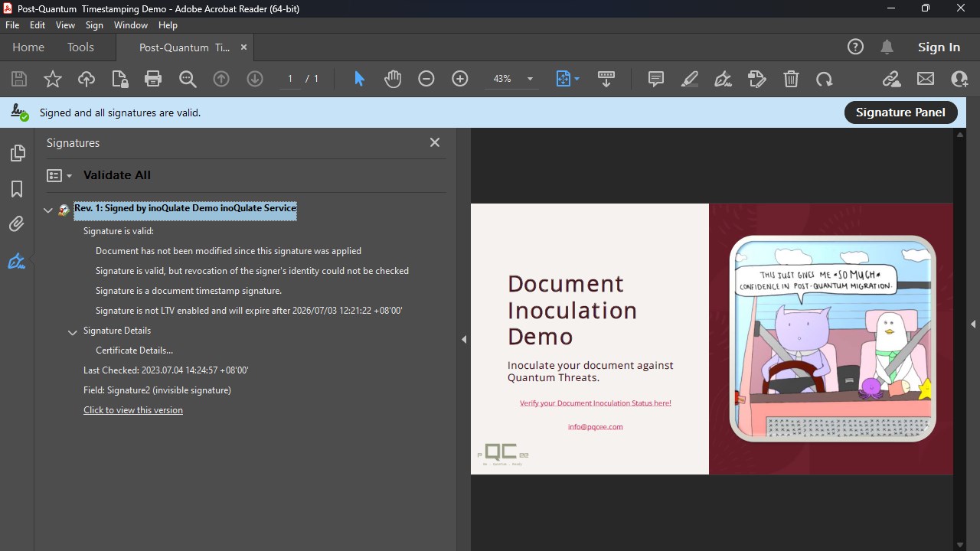The height and width of the screenshot is (551, 980).
Task: Send file by email envelope icon
Action: click(x=926, y=79)
